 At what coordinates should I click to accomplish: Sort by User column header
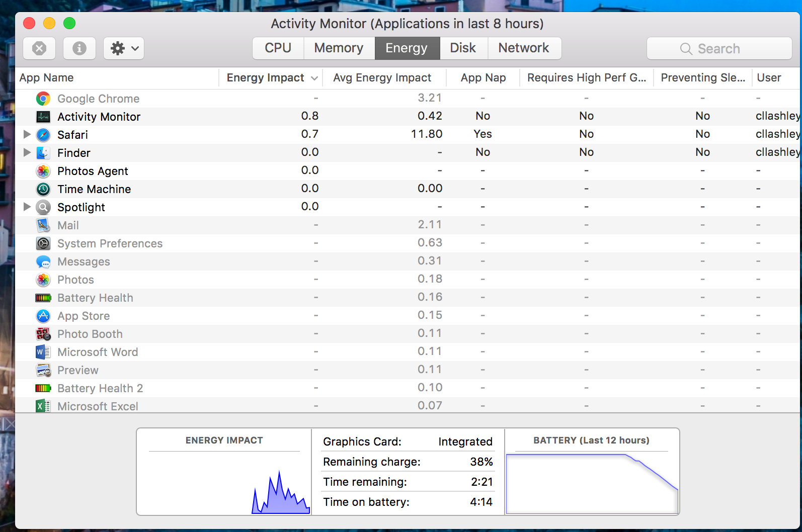775,78
